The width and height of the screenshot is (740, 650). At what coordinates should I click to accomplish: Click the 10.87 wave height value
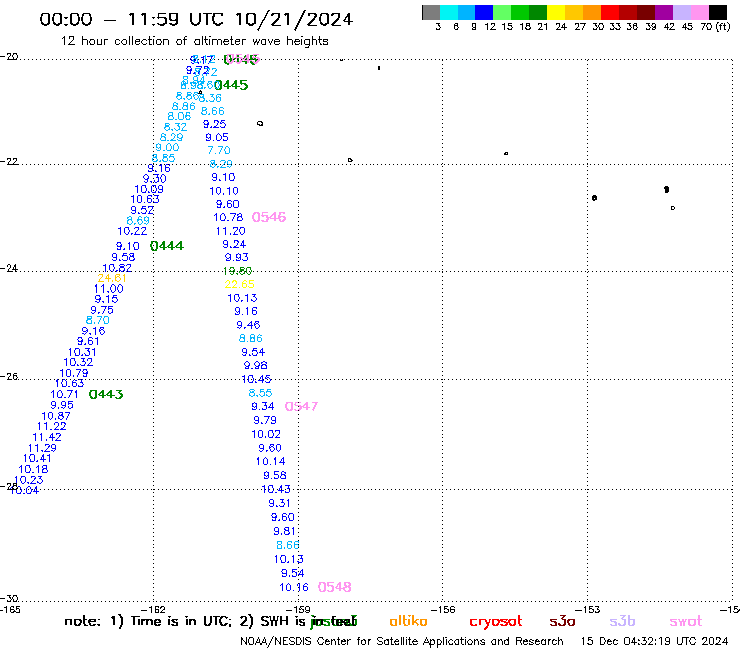[x=56, y=416]
